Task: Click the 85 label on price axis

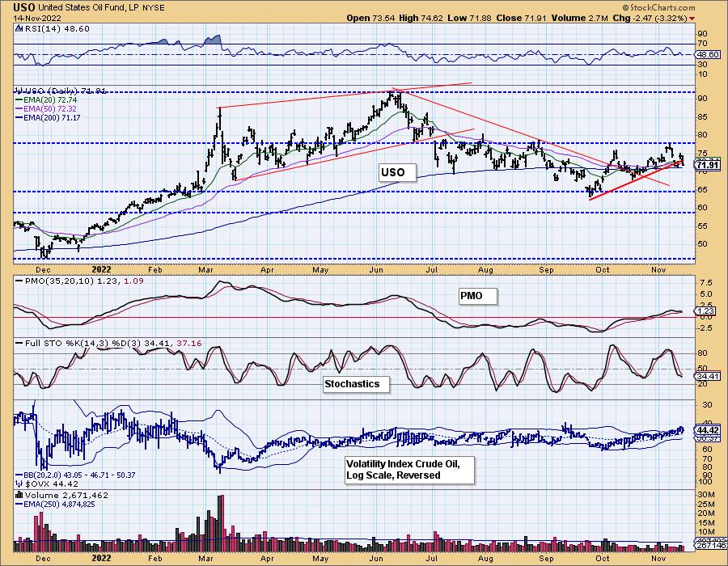Action: 702,117
